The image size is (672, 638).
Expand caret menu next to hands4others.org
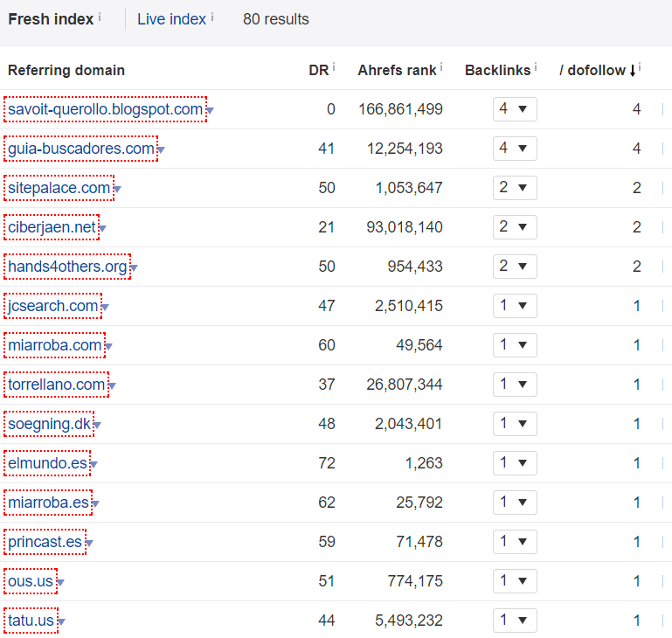(135, 268)
